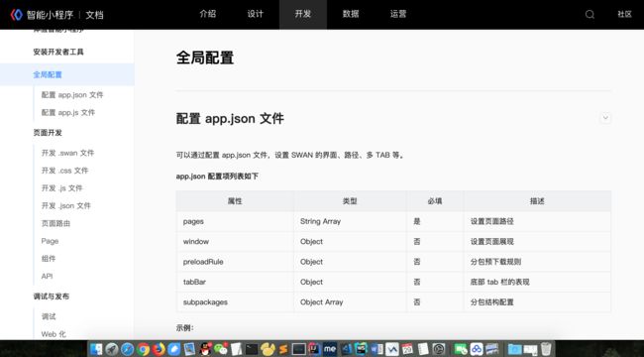Collapse the 配置 app.json 文件 section chevron

(x=605, y=118)
